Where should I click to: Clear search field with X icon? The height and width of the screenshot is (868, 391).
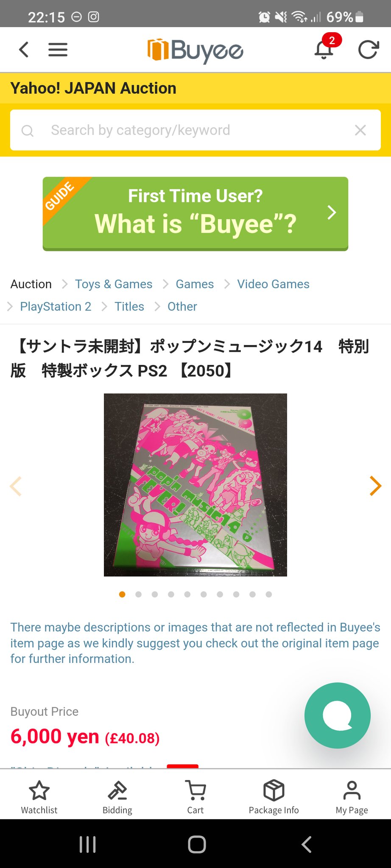click(x=360, y=130)
